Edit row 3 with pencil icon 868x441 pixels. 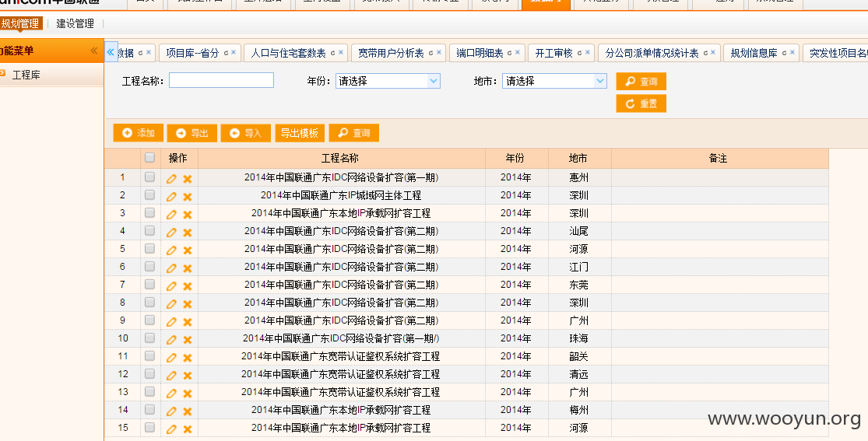pyautogui.click(x=171, y=214)
